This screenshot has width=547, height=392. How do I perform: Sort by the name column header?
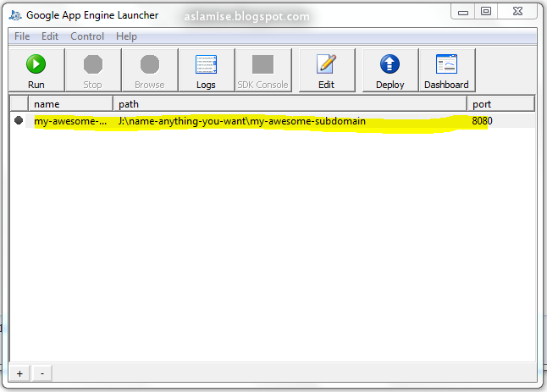point(71,104)
